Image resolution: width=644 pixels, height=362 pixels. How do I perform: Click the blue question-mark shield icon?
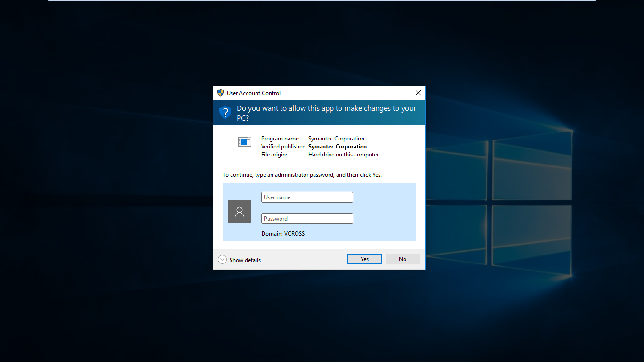[x=225, y=113]
